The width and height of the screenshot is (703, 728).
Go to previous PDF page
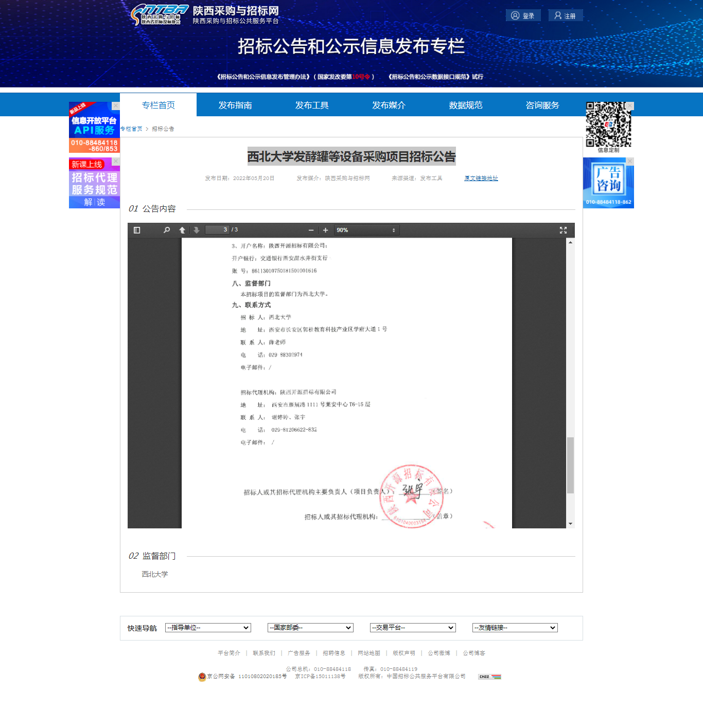(x=182, y=230)
